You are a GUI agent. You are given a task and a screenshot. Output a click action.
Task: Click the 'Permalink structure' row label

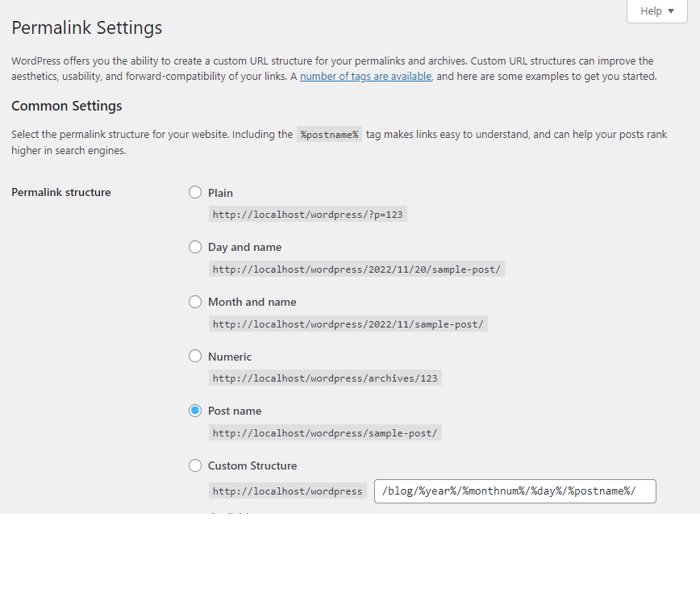pyautogui.click(x=61, y=192)
